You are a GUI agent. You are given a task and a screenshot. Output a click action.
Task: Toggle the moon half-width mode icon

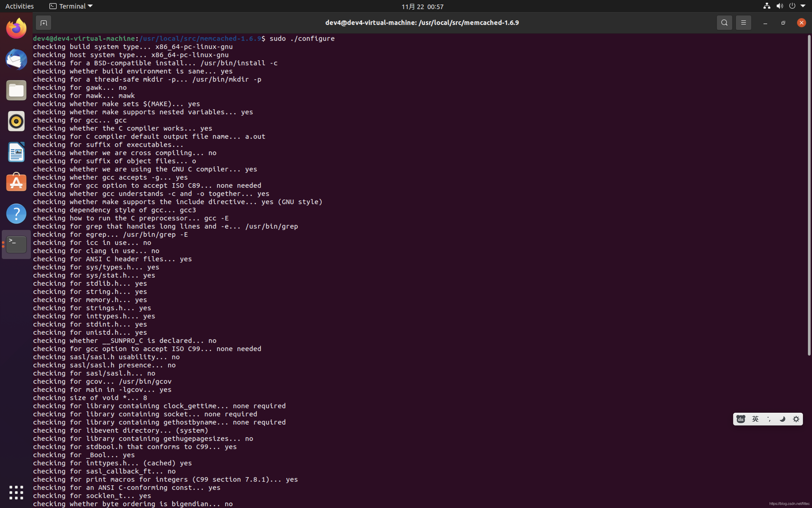(x=782, y=419)
